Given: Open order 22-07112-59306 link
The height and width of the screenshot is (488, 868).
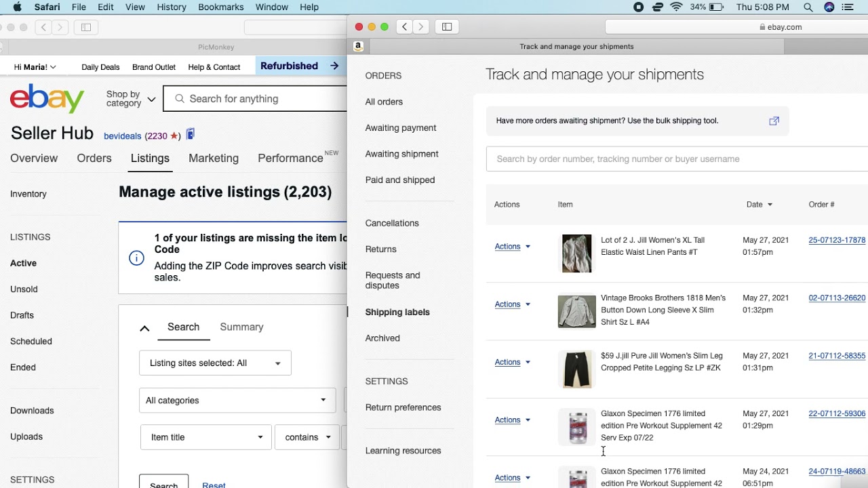Looking at the screenshot, I should tap(837, 413).
